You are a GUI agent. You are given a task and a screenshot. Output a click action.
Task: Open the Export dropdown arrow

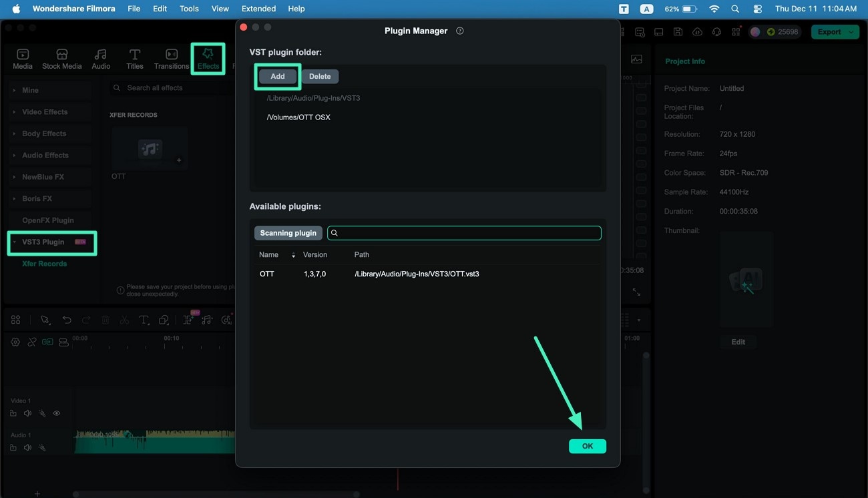pyautogui.click(x=851, y=31)
